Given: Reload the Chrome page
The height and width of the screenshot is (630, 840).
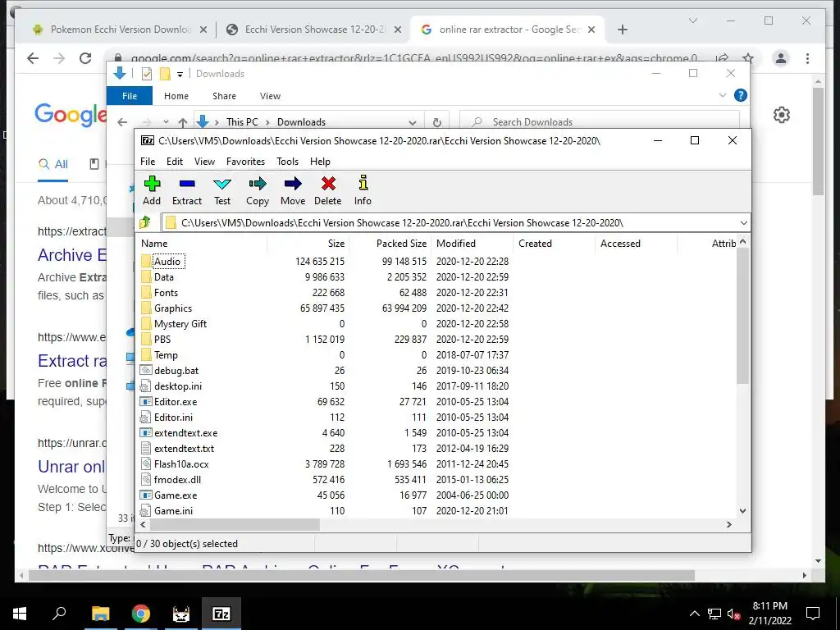Looking at the screenshot, I should tap(85, 58).
